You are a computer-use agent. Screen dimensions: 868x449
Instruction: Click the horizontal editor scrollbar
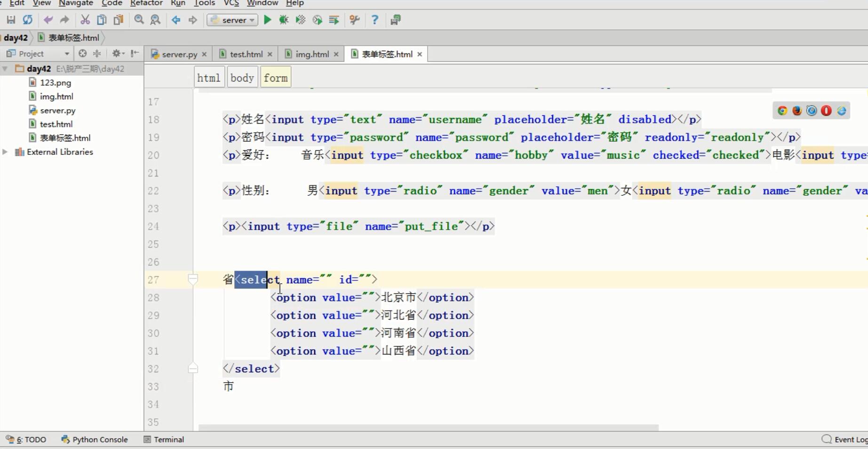[x=428, y=427]
